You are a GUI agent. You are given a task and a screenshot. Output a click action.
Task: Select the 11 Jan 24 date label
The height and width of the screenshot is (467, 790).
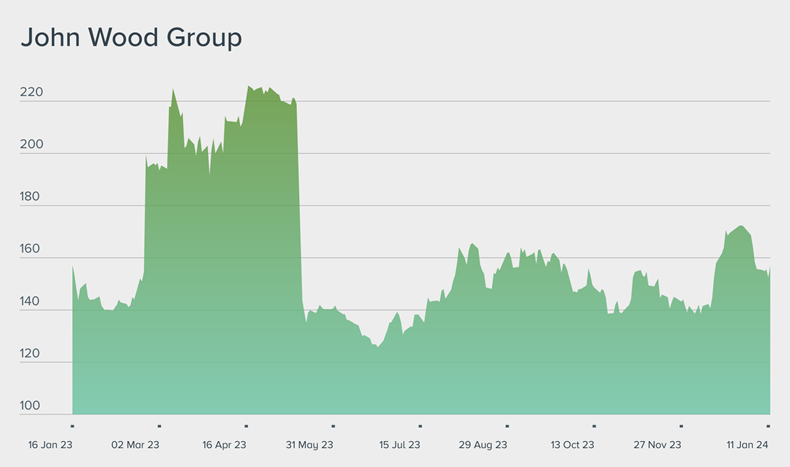[747, 444]
